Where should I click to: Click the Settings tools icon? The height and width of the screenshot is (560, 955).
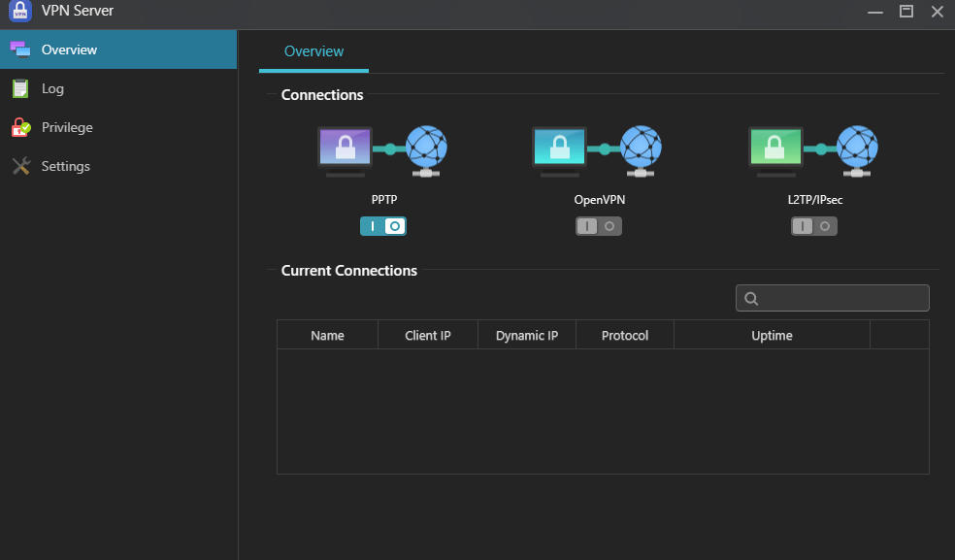coord(21,166)
